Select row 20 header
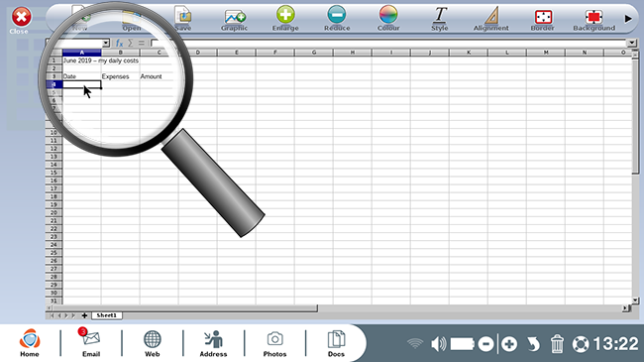This screenshot has height=362, width=644. point(54,212)
